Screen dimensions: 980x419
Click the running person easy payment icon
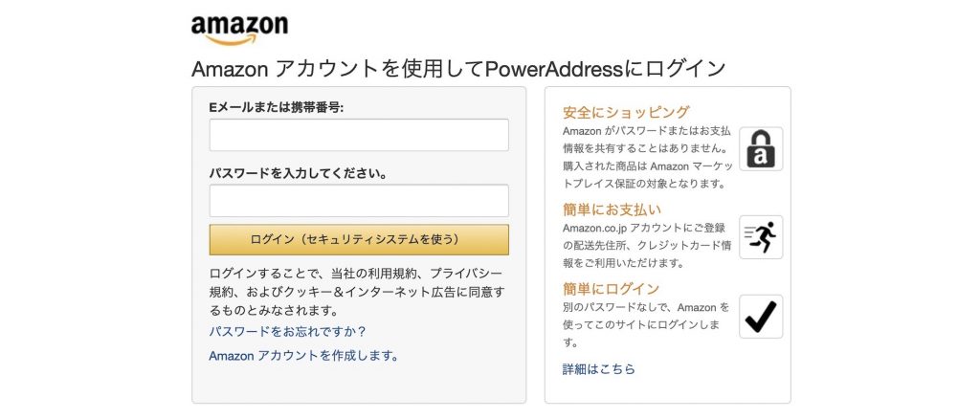pos(761,237)
